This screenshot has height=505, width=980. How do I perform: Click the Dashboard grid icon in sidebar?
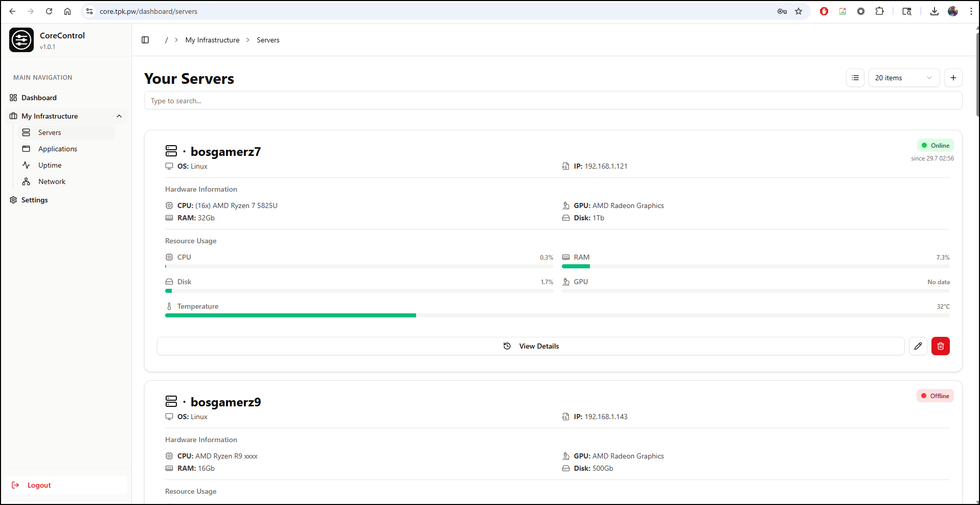click(13, 98)
